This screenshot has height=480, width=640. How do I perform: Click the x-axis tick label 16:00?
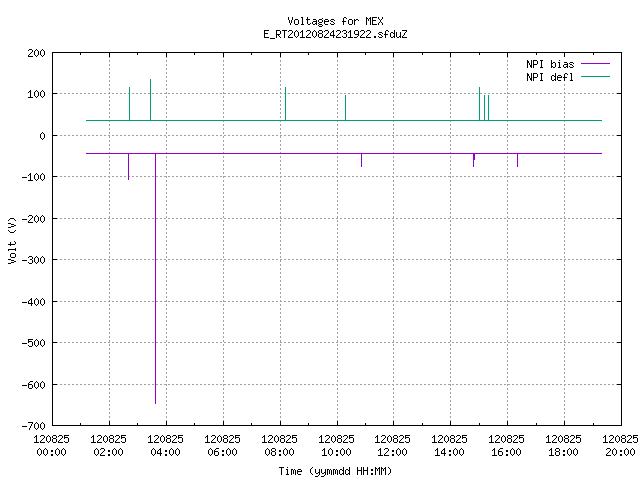pyautogui.click(x=507, y=452)
